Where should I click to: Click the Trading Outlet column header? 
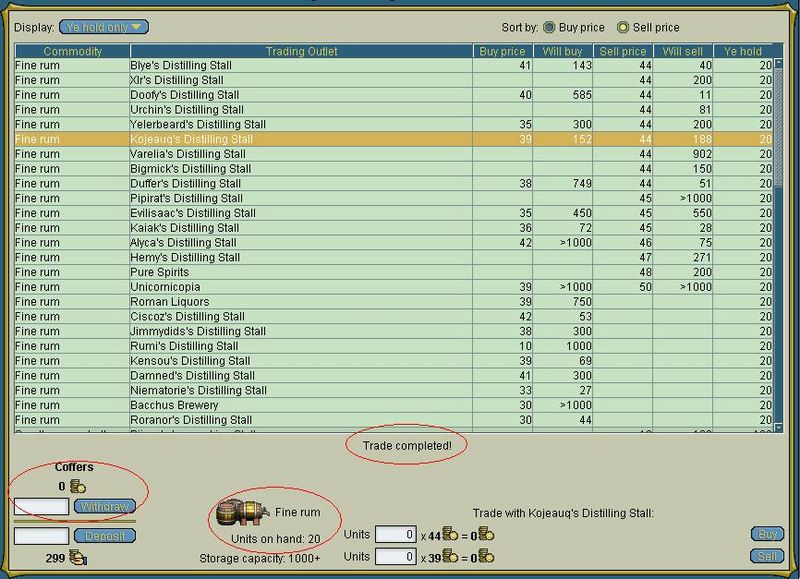(302, 51)
